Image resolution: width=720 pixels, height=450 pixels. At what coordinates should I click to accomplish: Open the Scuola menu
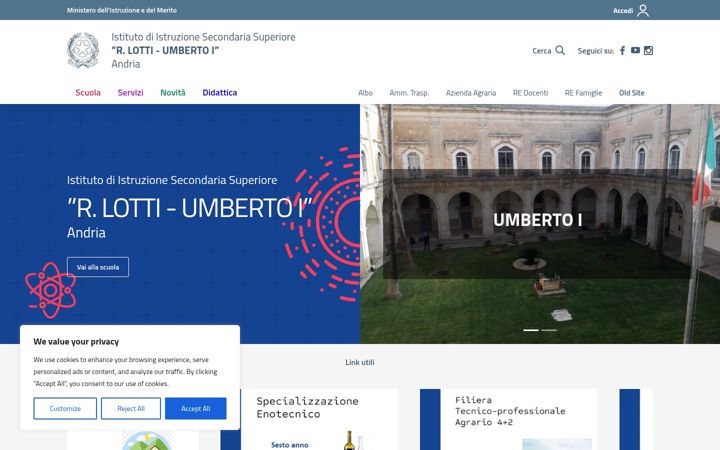[x=88, y=93]
